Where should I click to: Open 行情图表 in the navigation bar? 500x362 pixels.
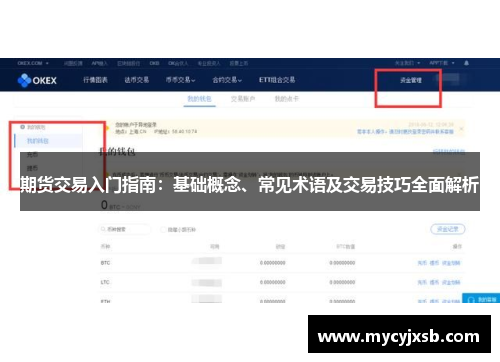point(95,80)
